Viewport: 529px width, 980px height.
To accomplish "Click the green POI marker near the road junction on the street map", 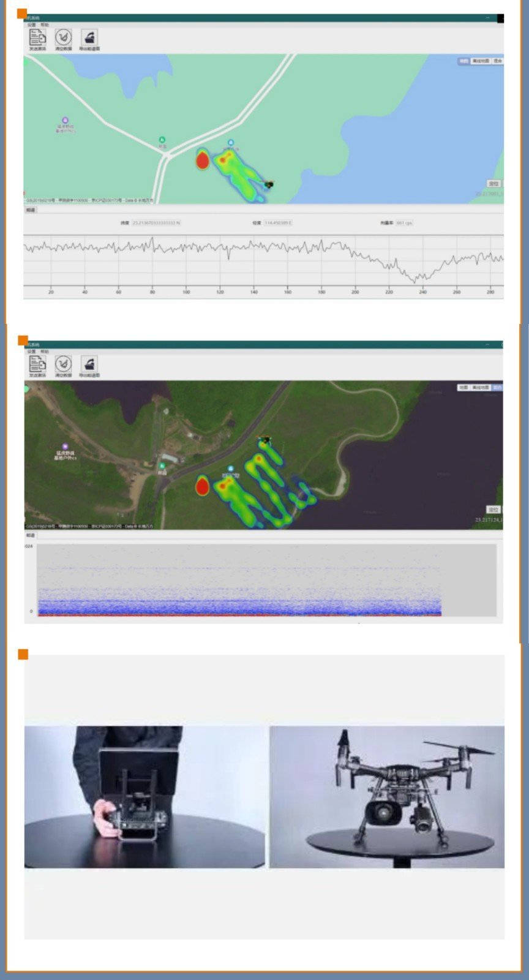I will click(x=162, y=140).
